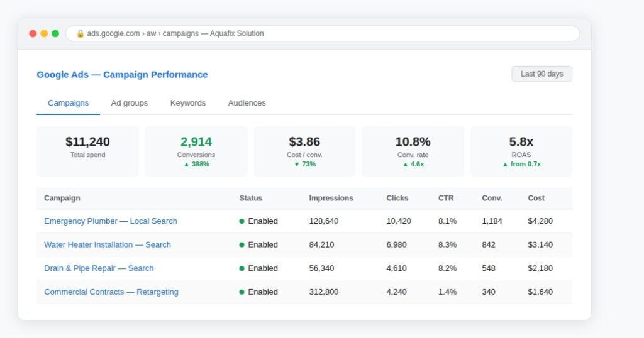The height and width of the screenshot is (338, 644).
Task: Click the yellow minimize window dot
Action: coord(44,34)
